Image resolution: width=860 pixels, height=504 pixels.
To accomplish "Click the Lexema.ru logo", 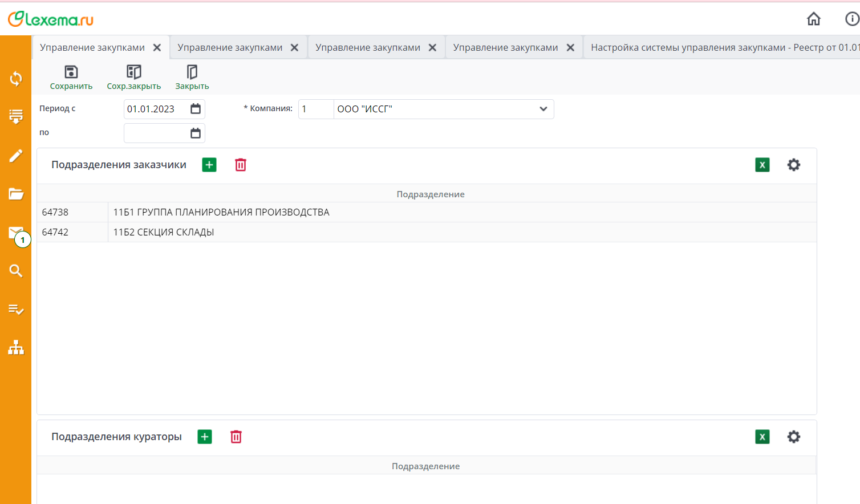I will click(x=51, y=19).
